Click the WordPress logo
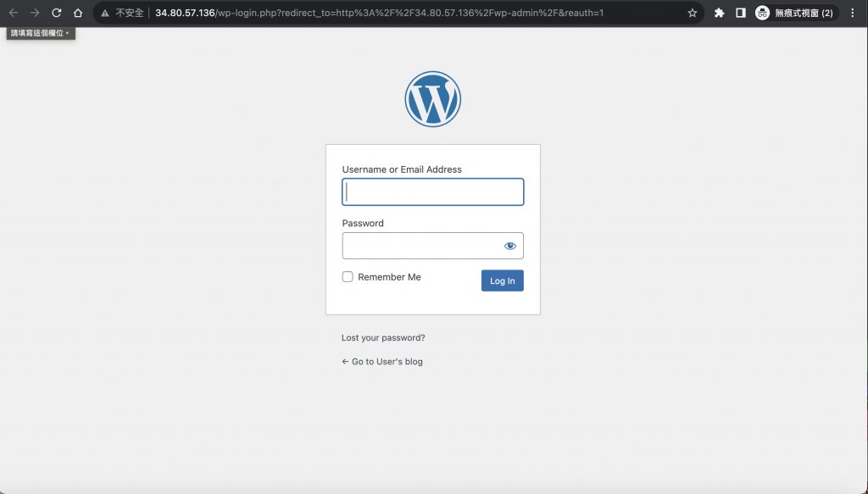This screenshot has height=494, width=868. [433, 99]
